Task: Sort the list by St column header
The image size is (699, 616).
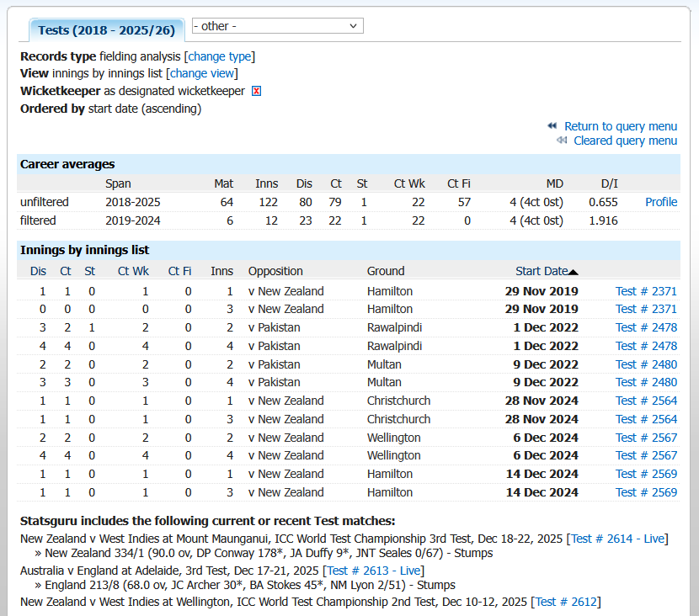Action: 89,271
